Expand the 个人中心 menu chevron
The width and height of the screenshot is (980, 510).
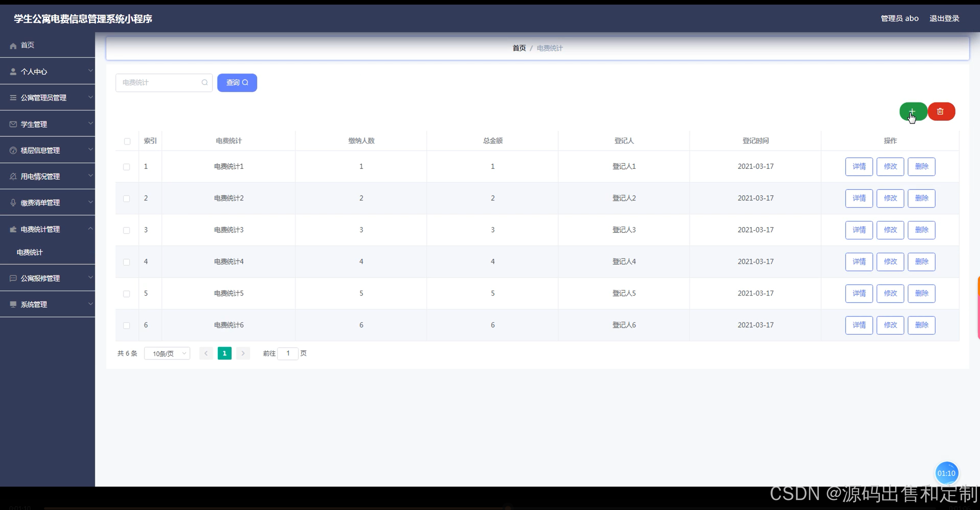click(x=90, y=70)
